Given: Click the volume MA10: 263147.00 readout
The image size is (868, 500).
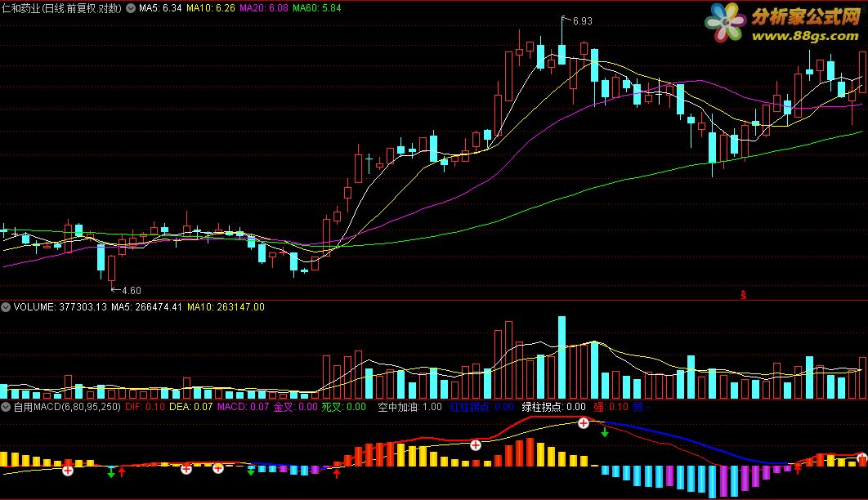Looking at the screenshot, I should click(x=226, y=307).
